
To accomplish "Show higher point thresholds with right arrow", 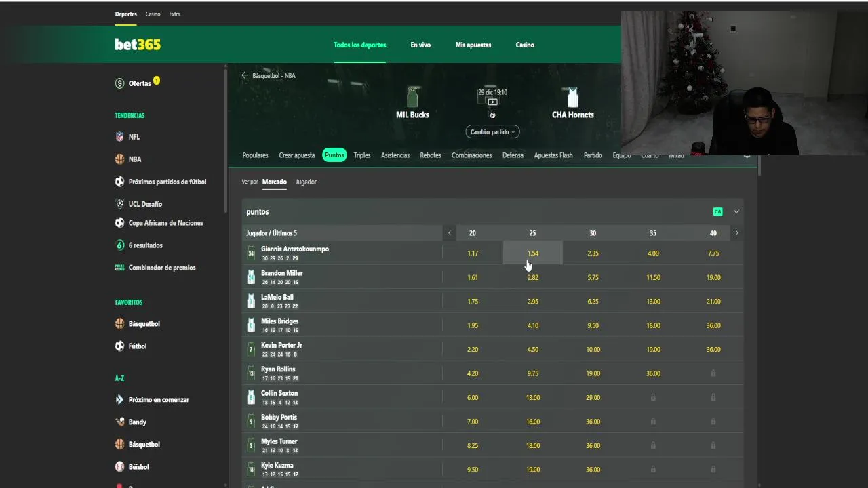I will coord(736,233).
